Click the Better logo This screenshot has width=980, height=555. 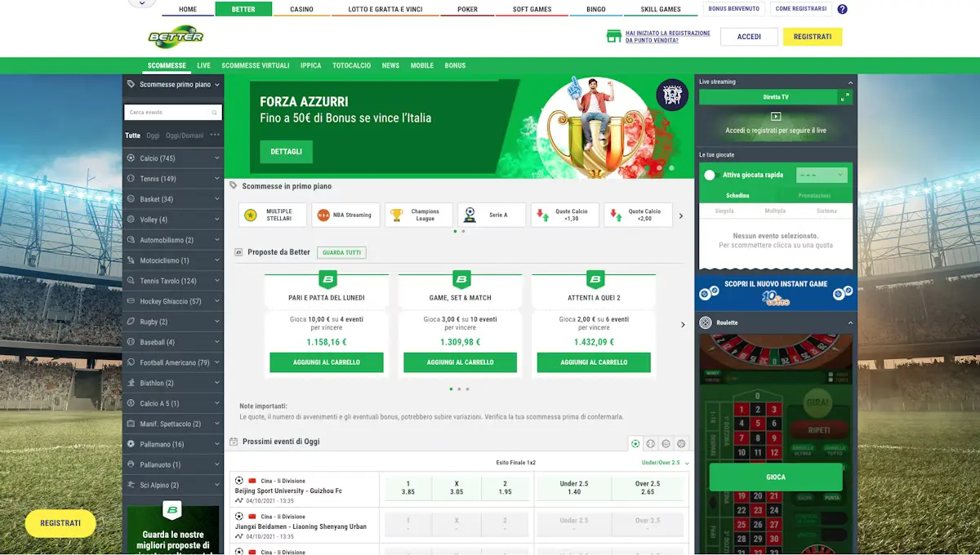pyautogui.click(x=176, y=37)
